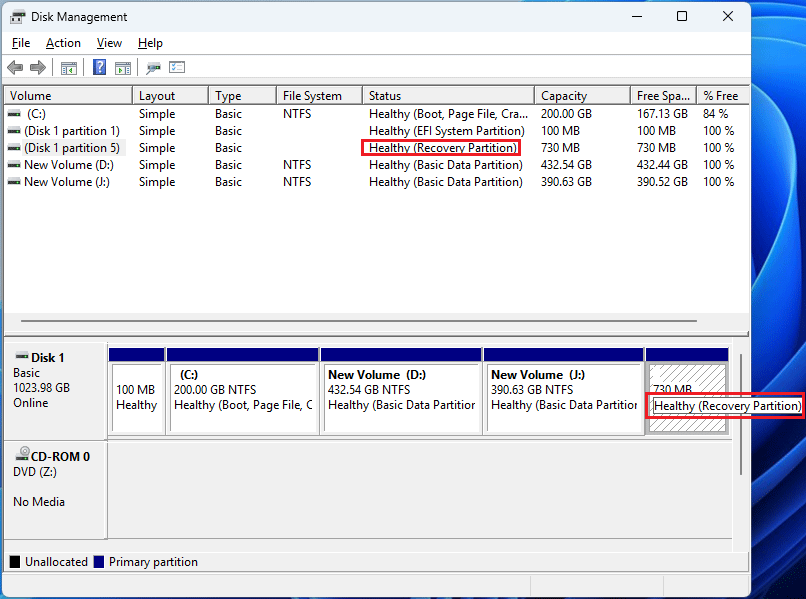The height and width of the screenshot is (599, 806).
Task: Select the CD-ROM 0 DVD (Z:) label panel
Action: tap(56, 490)
